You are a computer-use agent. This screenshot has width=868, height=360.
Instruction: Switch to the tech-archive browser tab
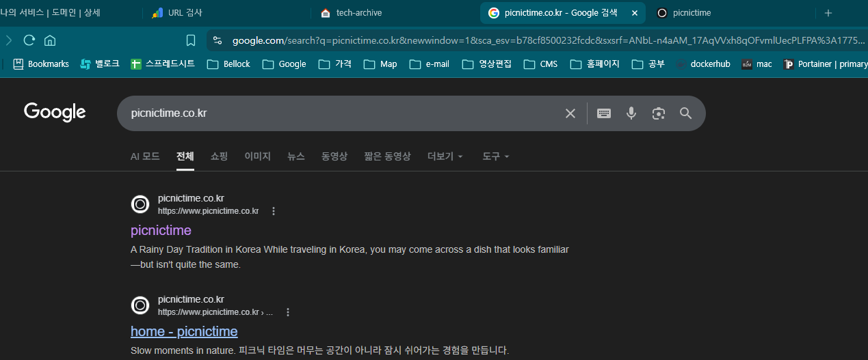358,13
